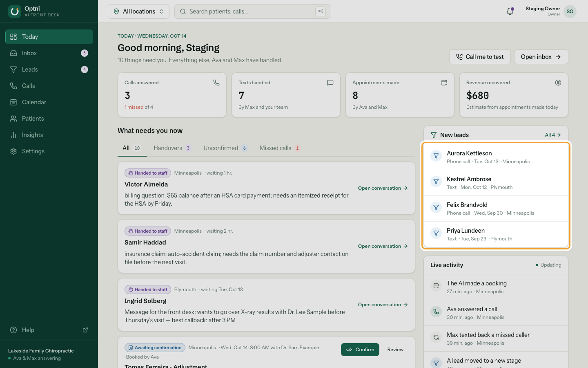588x368 pixels.
Task: Click the phone icon on Calls answered card
Action: click(x=216, y=83)
